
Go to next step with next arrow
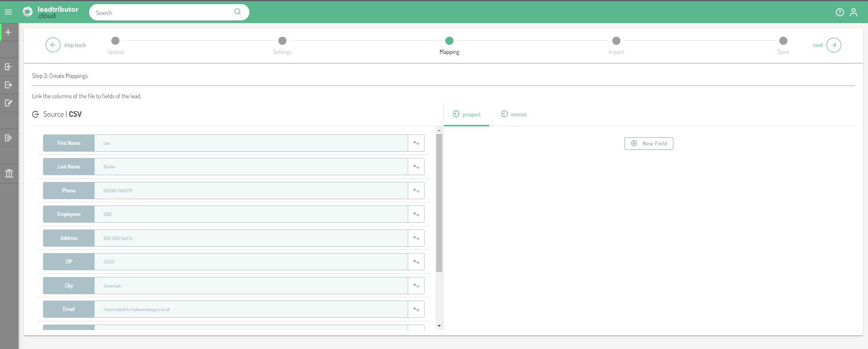pyautogui.click(x=833, y=45)
